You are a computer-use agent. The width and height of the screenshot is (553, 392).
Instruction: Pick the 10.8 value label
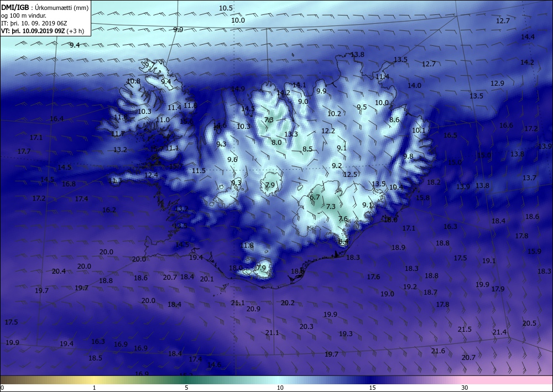point(133,81)
